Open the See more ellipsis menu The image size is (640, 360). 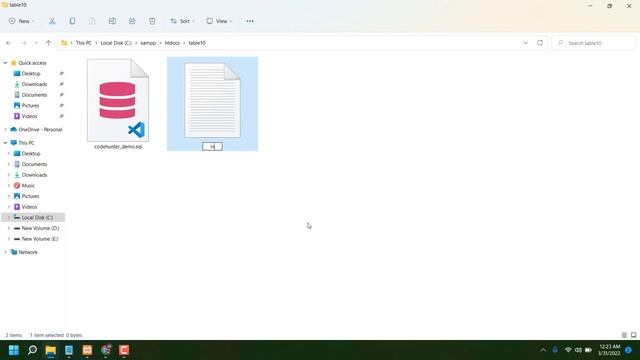click(x=250, y=21)
